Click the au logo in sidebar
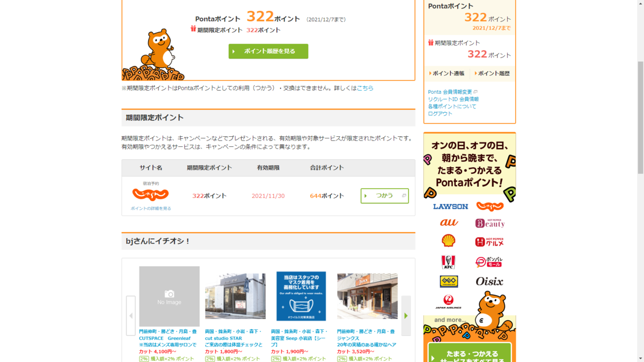This screenshot has width=644, height=362. 449,223
